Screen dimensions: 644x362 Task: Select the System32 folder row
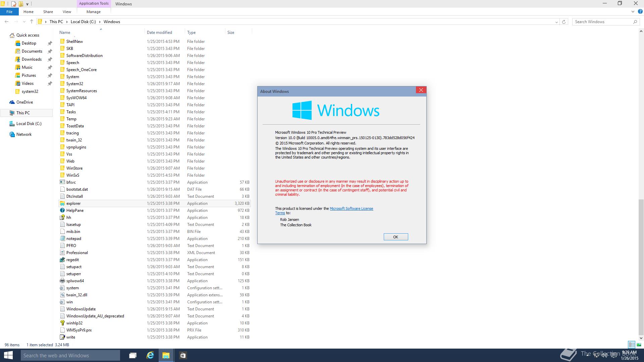[x=155, y=84]
